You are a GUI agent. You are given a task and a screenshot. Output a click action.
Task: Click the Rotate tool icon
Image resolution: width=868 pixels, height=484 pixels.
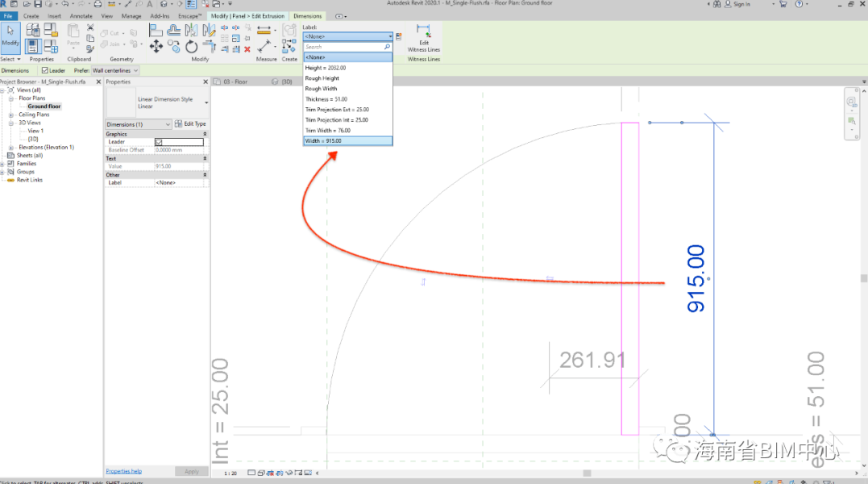coord(192,48)
